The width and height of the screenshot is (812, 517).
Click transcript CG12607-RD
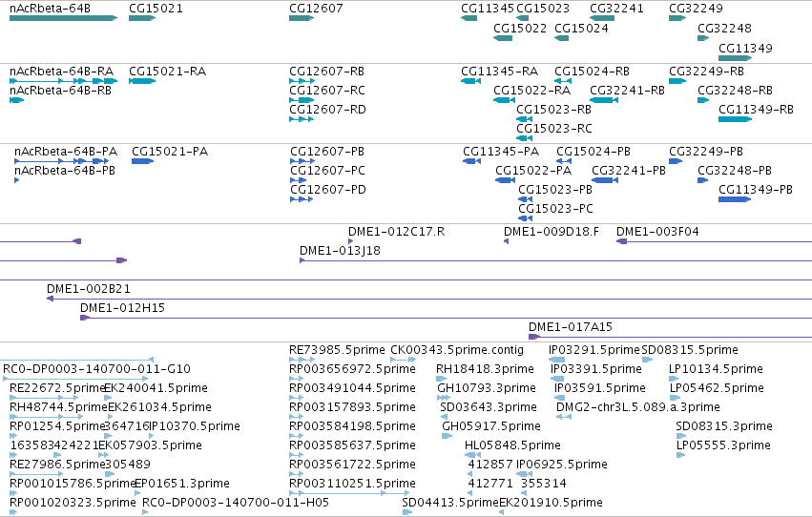tap(302, 119)
